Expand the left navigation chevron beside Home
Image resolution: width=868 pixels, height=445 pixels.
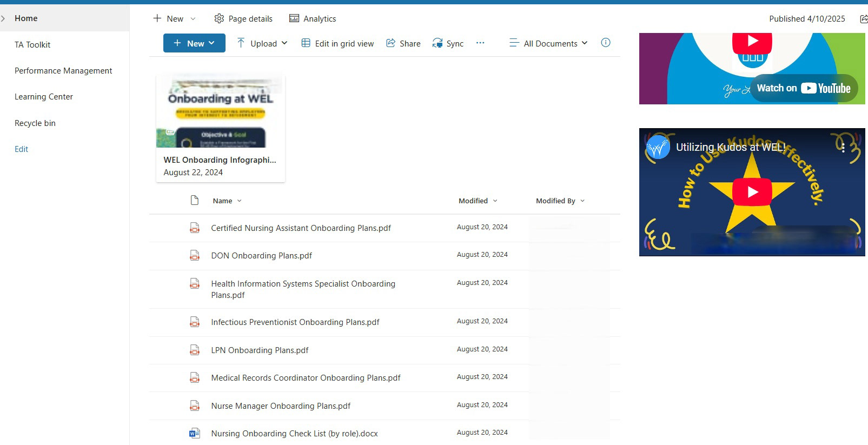click(x=3, y=18)
